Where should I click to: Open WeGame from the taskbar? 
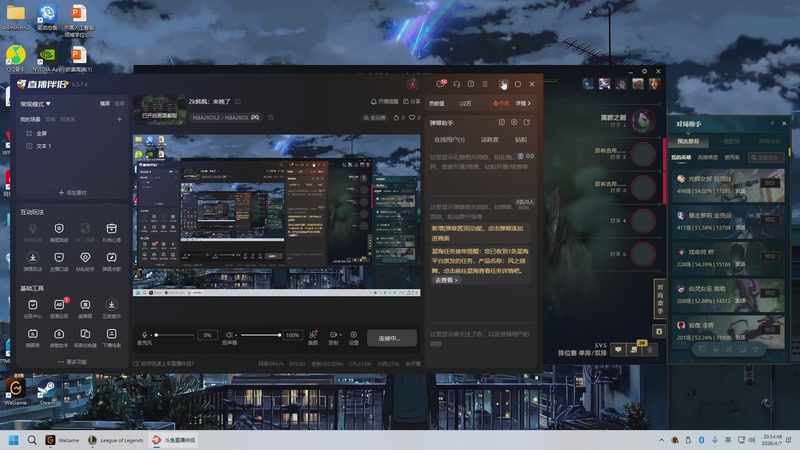pos(62,440)
